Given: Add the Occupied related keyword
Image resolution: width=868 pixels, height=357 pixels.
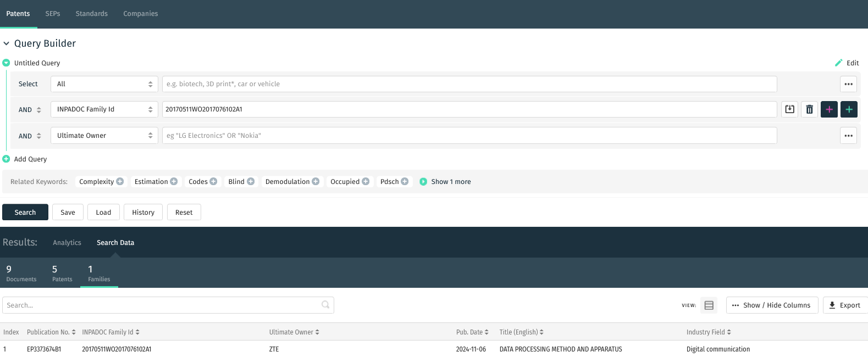Looking at the screenshot, I should [x=366, y=182].
